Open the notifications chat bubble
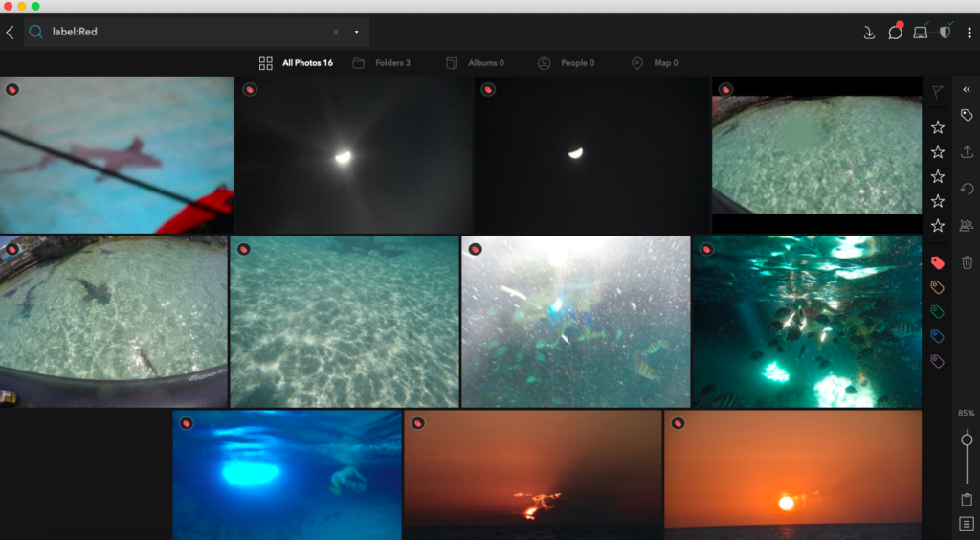 pos(895,32)
